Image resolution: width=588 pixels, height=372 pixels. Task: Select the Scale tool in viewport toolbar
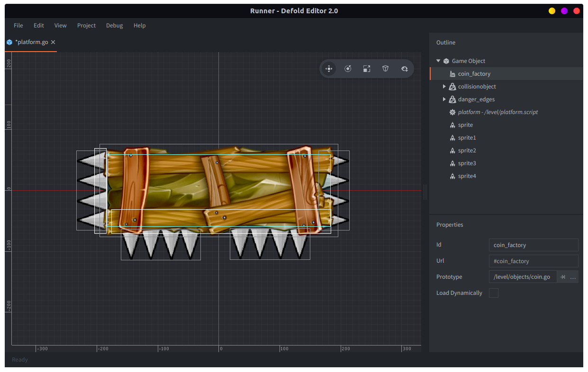coord(367,69)
